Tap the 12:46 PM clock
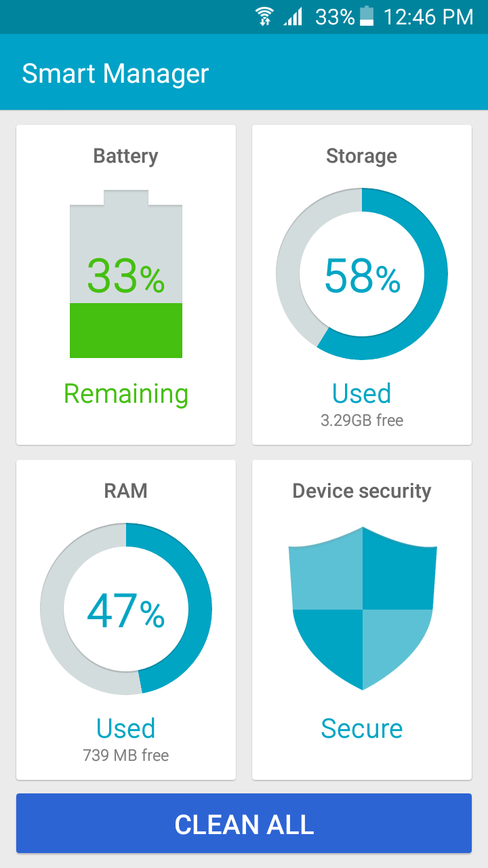488x868 pixels. coord(428,17)
